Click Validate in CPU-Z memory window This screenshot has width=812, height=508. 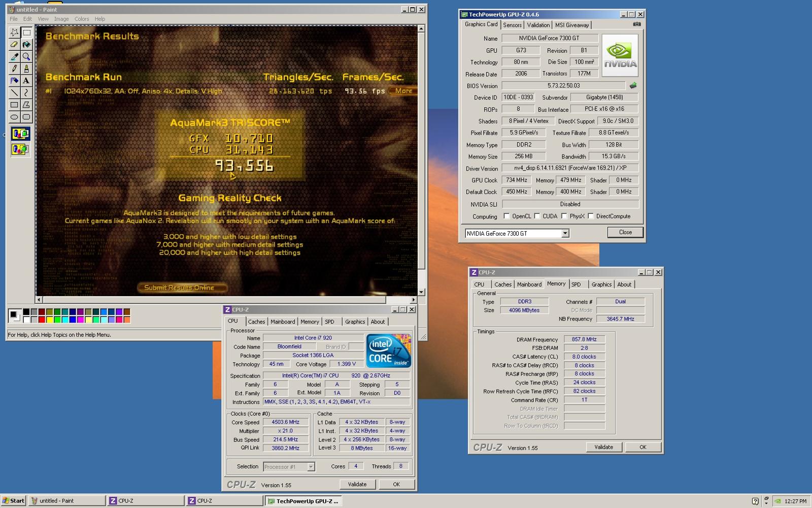(603, 447)
